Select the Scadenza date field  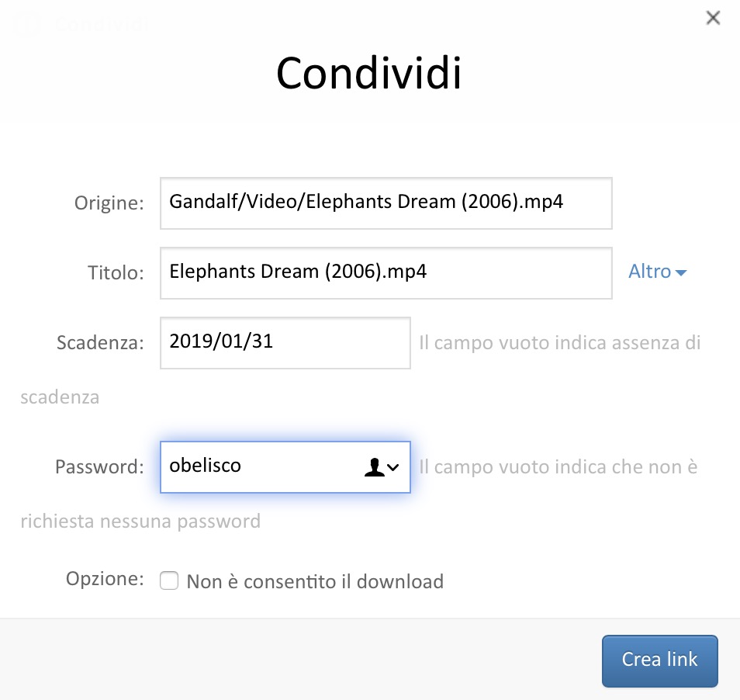coord(285,342)
